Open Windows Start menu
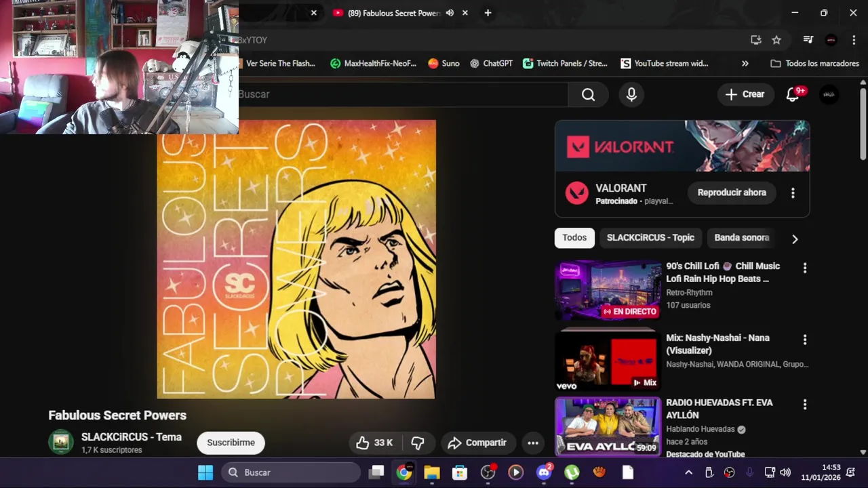This screenshot has width=868, height=488. [x=205, y=472]
